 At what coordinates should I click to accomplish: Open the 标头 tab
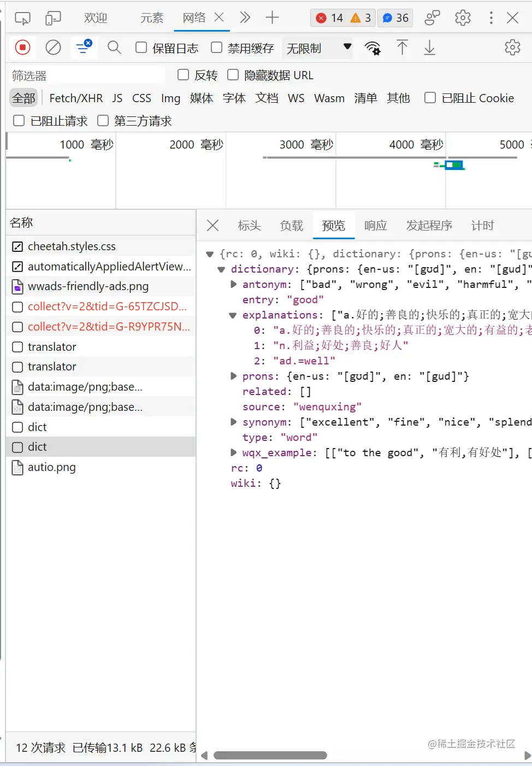pyautogui.click(x=250, y=226)
